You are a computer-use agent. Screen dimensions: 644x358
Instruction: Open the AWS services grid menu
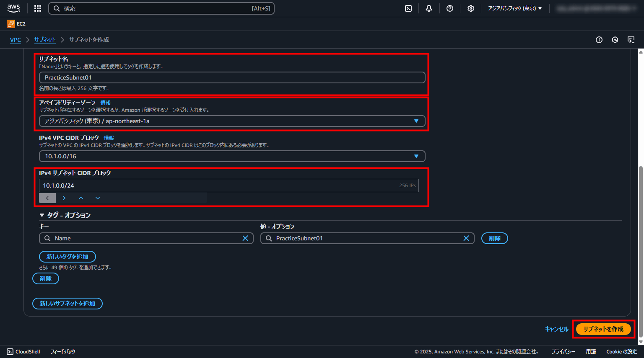[x=38, y=8]
